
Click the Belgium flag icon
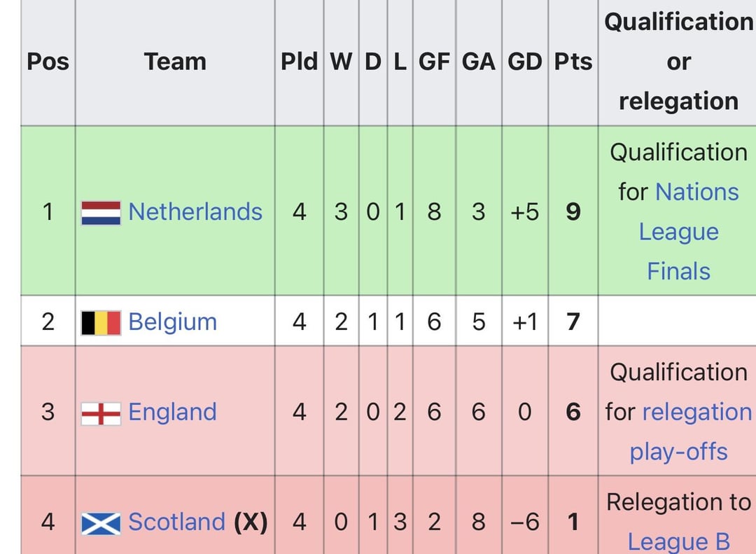(x=101, y=322)
